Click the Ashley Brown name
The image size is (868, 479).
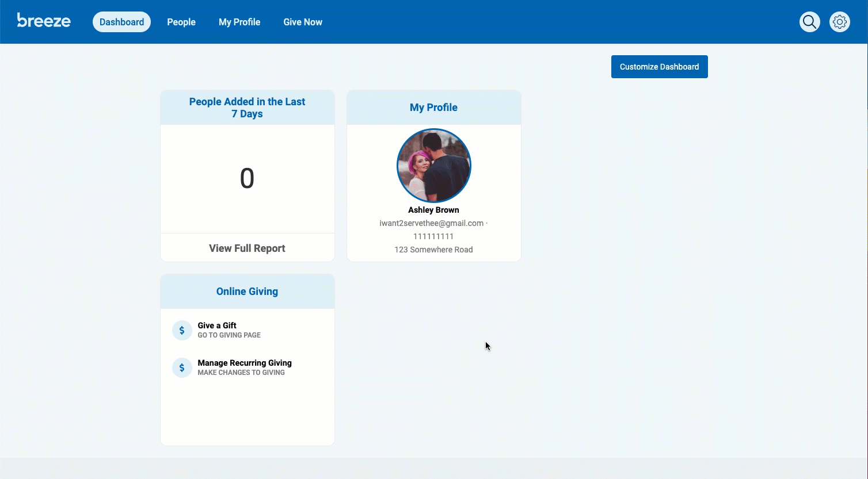coord(433,210)
